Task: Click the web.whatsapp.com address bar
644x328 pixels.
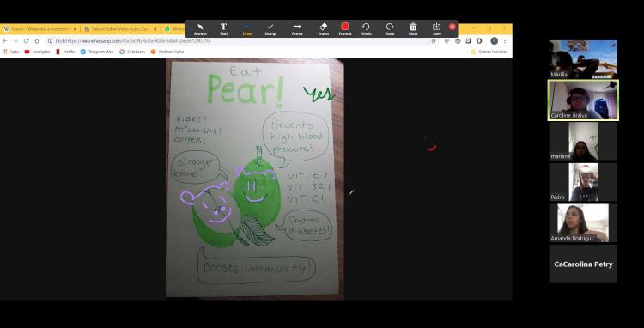Action: click(238, 41)
